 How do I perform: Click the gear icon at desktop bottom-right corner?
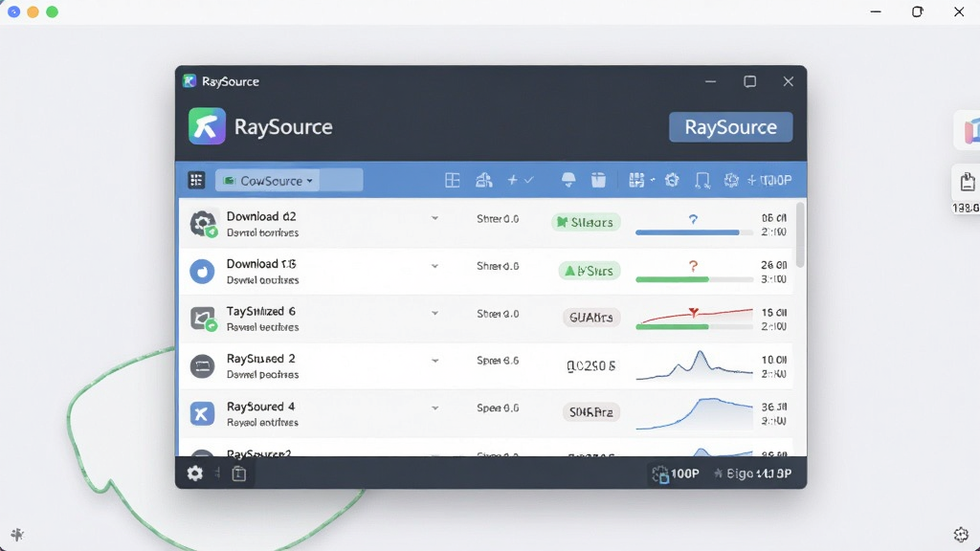pos(961,534)
